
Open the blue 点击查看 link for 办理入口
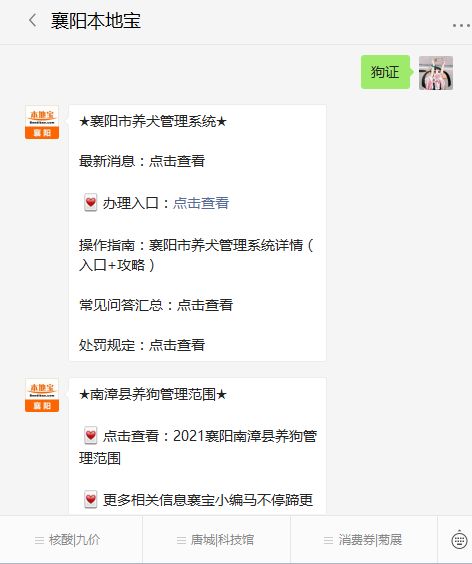point(201,203)
